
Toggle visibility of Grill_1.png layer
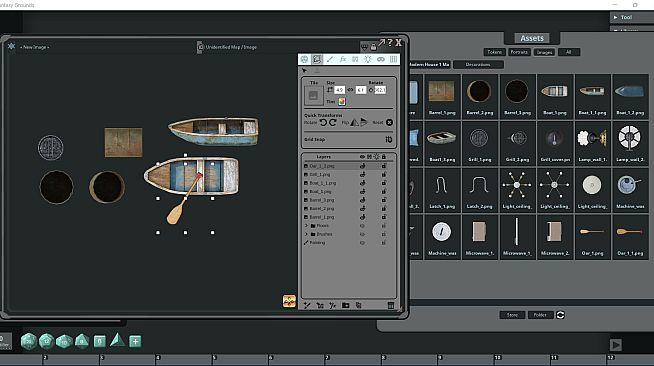click(362, 174)
